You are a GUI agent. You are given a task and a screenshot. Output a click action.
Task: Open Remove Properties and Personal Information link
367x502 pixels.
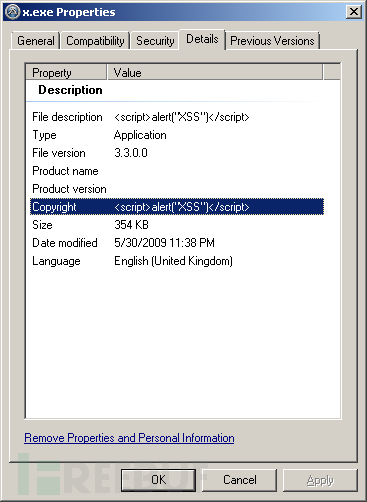tap(129, 438)
